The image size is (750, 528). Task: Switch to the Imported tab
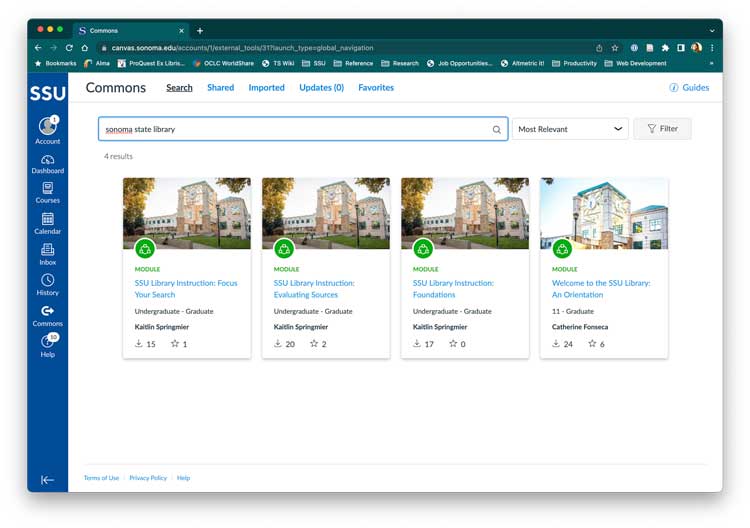tap(266, 88)
